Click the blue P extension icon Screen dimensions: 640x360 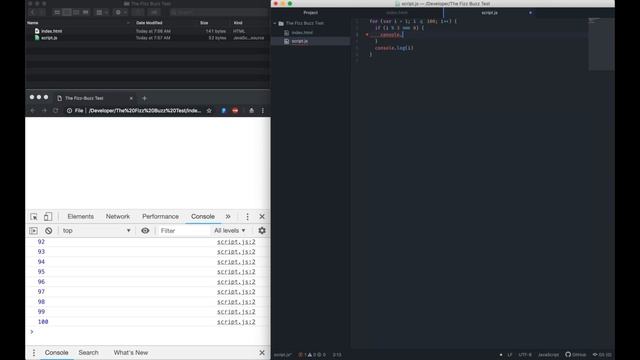(223, 111)
